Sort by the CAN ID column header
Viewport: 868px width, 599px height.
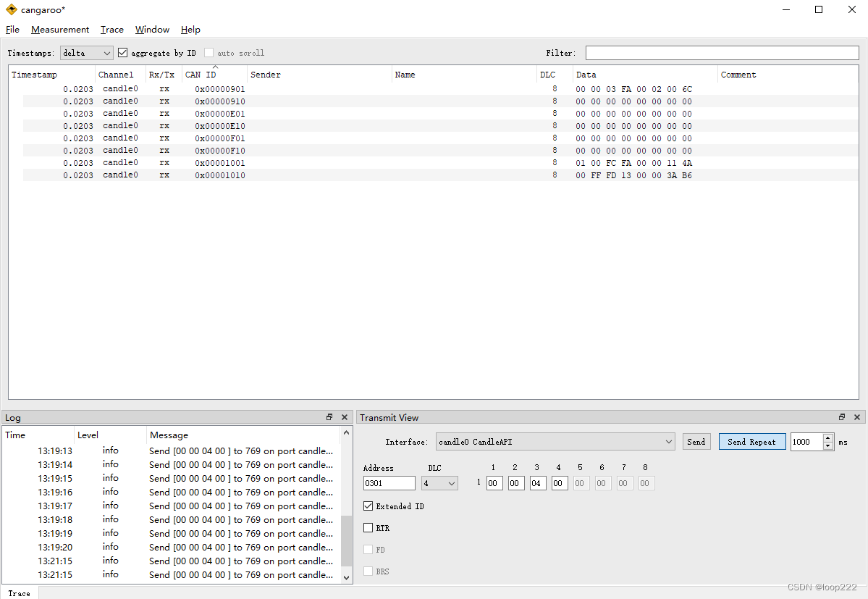click(x=214, y=75)
